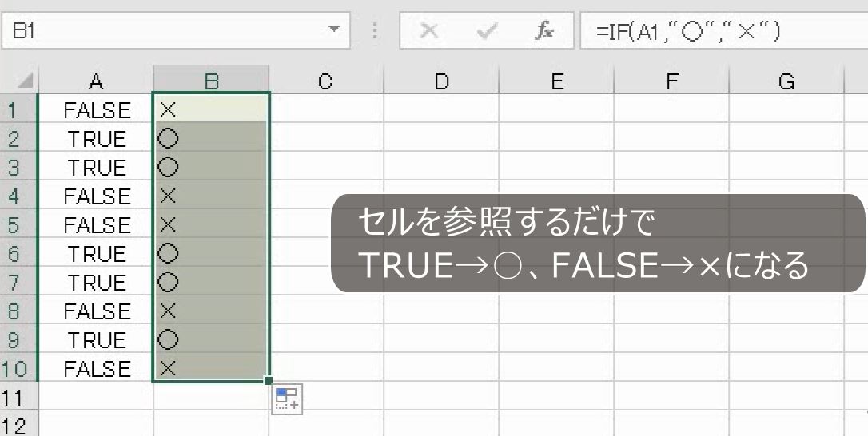The image size is (868, 436).
Task: Click cell A5 containing FALSE
Action: pyautogui.click(x=96, y=223)
